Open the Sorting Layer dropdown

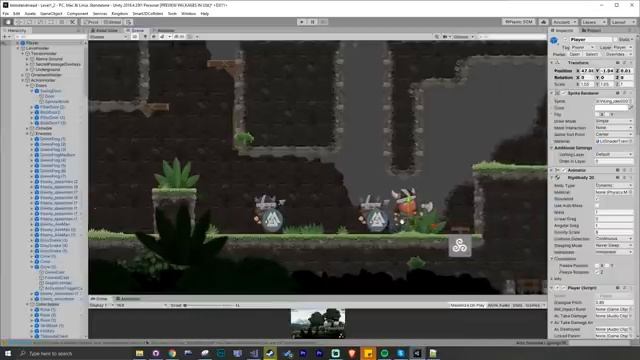tap(614, 155)
